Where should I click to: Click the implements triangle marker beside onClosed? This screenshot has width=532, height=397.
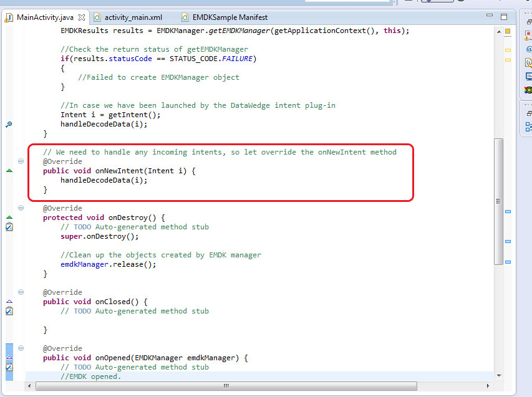(x=9, y=302)
